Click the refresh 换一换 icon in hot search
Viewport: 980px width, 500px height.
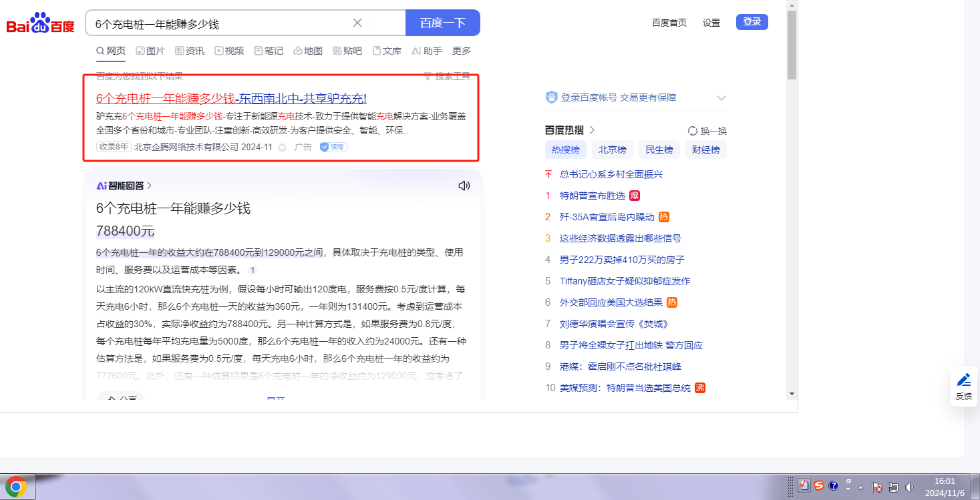tap(693, 131)
